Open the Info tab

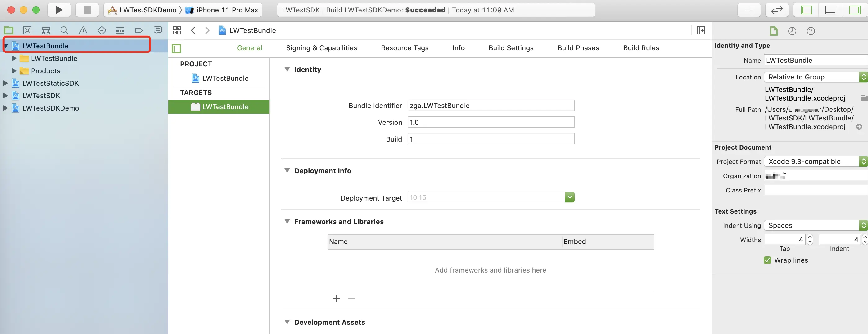click(459, 48)
